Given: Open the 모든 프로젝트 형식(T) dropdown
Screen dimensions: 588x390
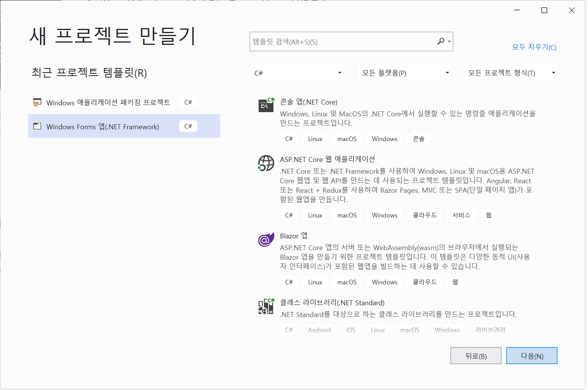Looking at the screenshot, I should click(x=511, y=73).
